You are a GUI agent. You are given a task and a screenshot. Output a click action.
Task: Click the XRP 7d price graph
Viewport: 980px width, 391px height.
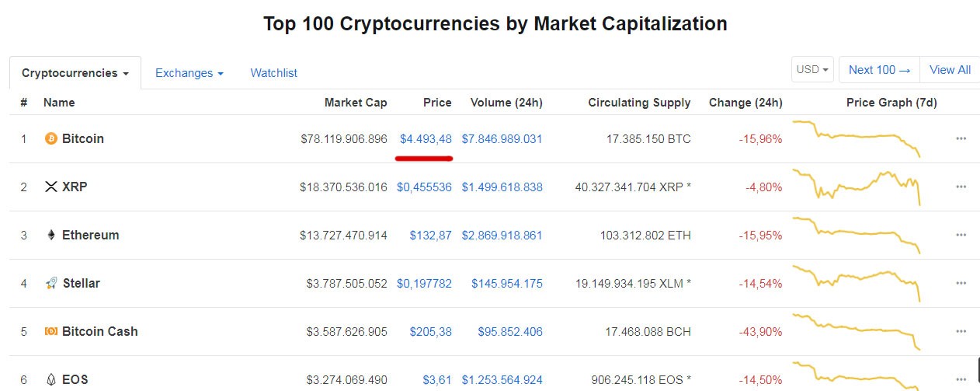(857, 187)
